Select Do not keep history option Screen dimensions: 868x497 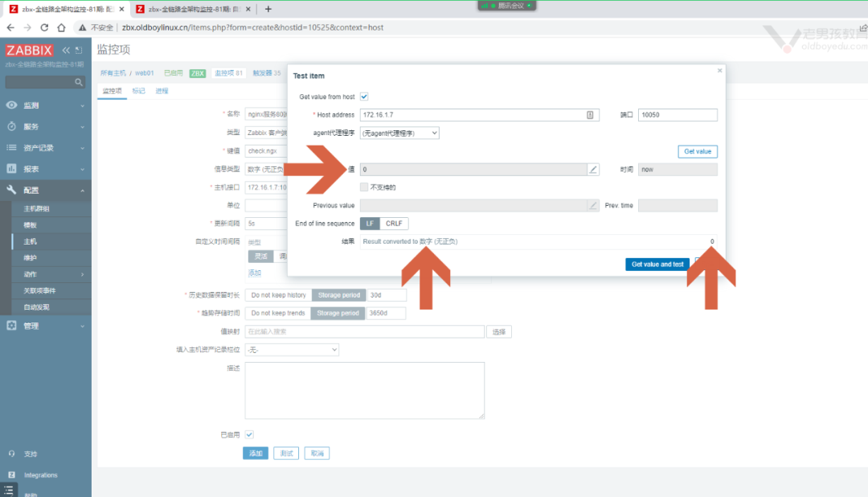[278, 295]
